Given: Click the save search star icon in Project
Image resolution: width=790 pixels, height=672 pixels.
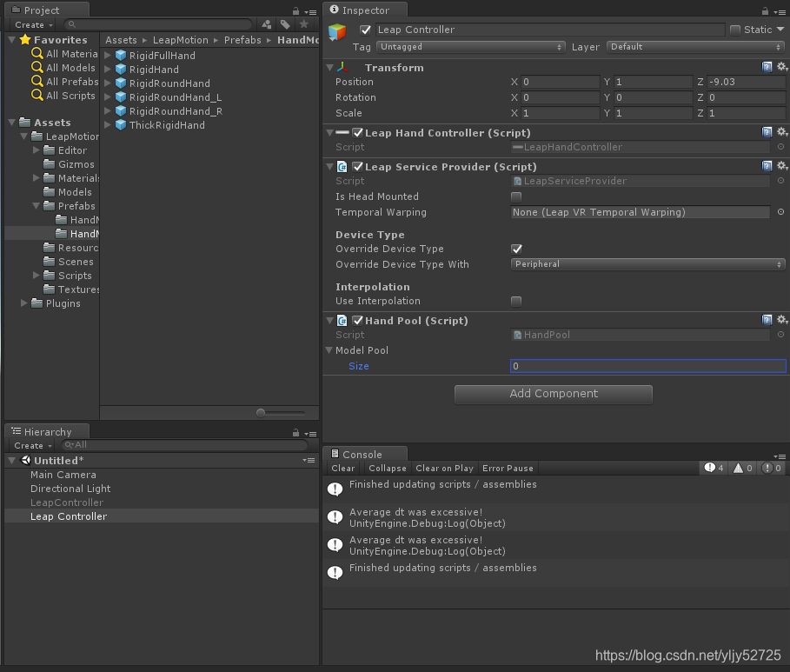Looking at the screenshot, I should pos(304,24).
